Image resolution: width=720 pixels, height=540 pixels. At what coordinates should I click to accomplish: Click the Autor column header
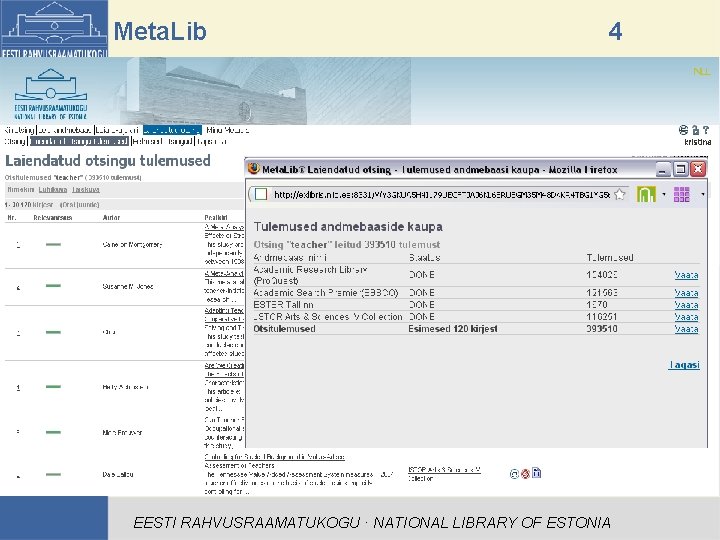click(x=111, y=218)
